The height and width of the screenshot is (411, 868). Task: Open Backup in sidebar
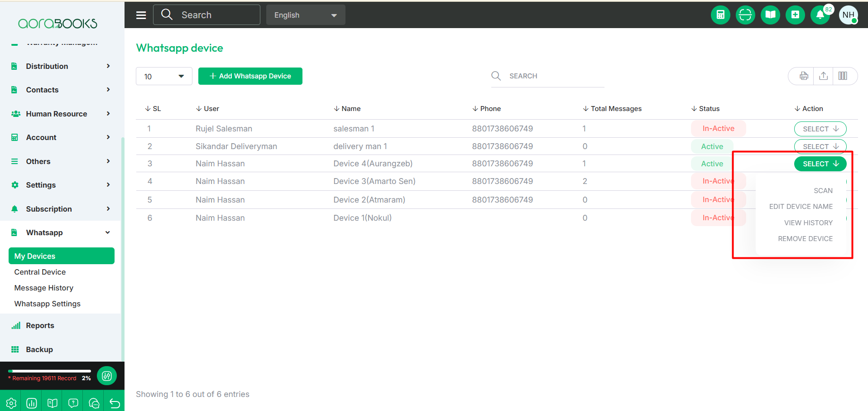tap(39, 349)
